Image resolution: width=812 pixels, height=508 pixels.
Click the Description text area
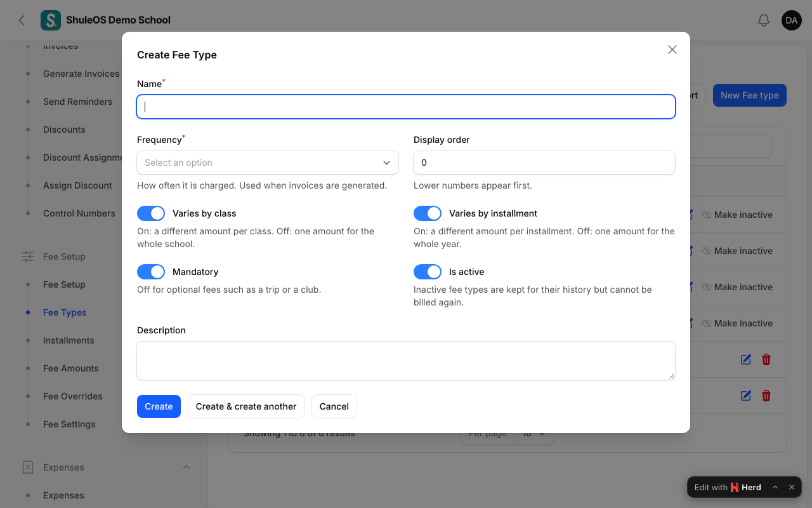click(406, 361)
